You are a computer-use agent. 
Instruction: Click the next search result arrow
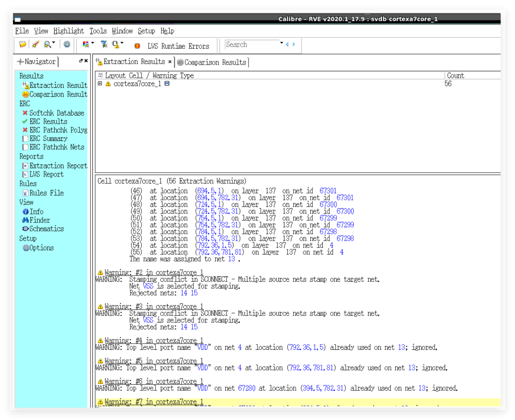(x=294, y=44)
